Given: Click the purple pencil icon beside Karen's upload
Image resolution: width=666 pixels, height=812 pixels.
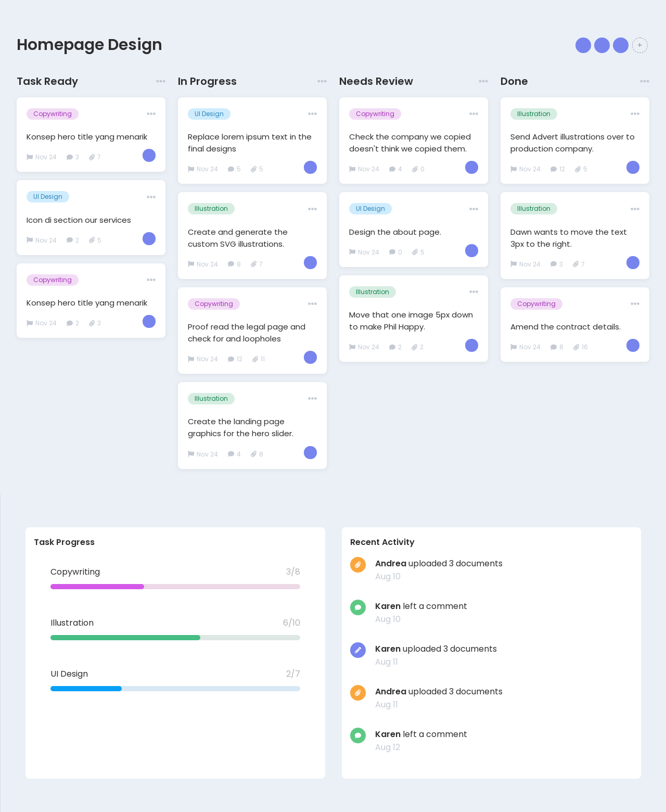Looking at the screenshot, I should 358,650.
